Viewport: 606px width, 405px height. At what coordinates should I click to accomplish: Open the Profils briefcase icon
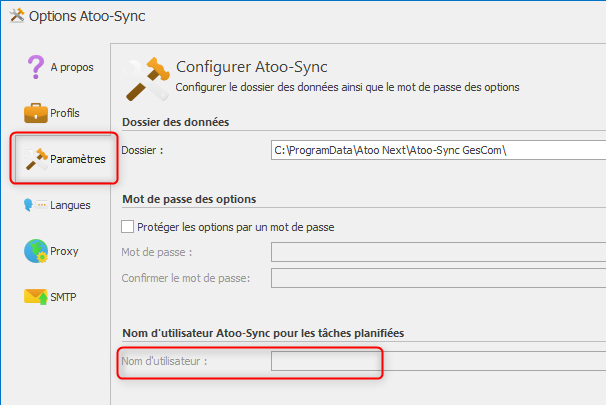click(x=36, y=113)
